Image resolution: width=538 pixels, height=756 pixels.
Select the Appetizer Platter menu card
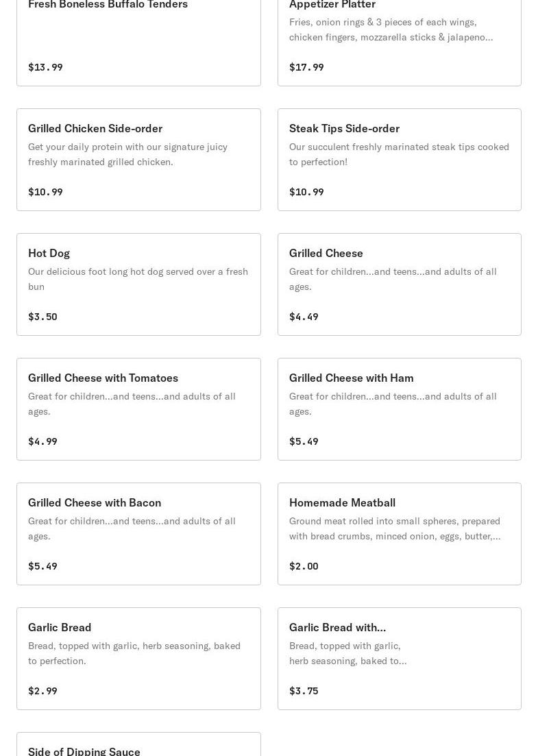click(399, 42)
